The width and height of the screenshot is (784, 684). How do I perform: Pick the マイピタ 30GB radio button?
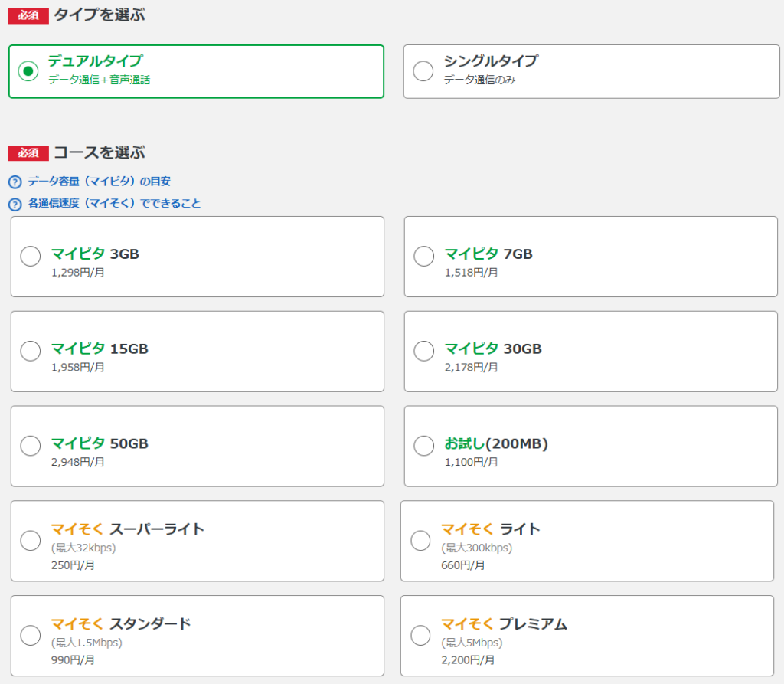point(424,351)
